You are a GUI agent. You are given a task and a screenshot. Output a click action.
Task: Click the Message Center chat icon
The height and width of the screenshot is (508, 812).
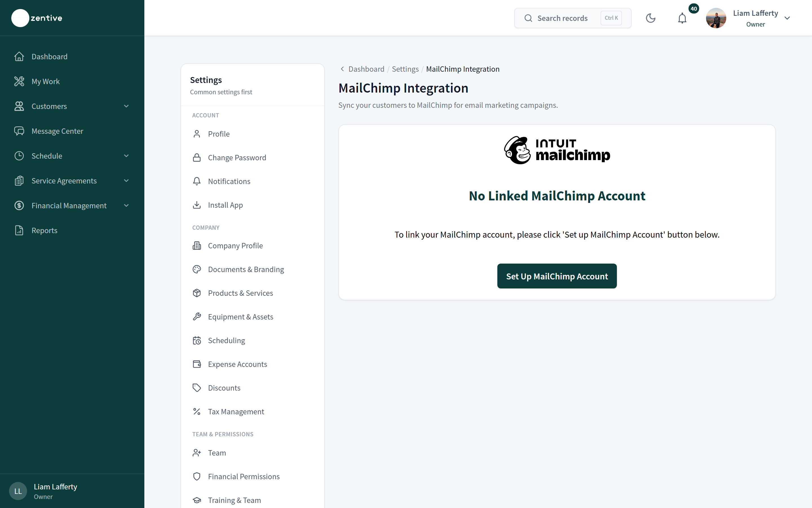pos(19,131)
